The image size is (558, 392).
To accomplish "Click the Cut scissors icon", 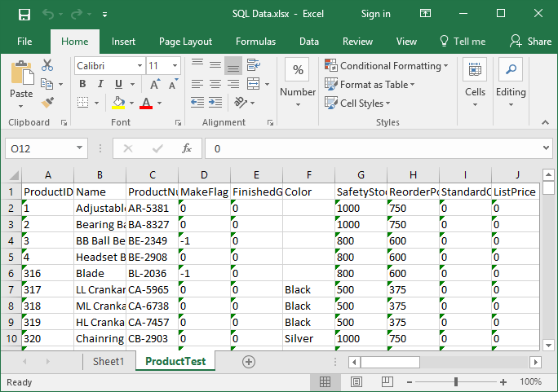I will [47, 66].
